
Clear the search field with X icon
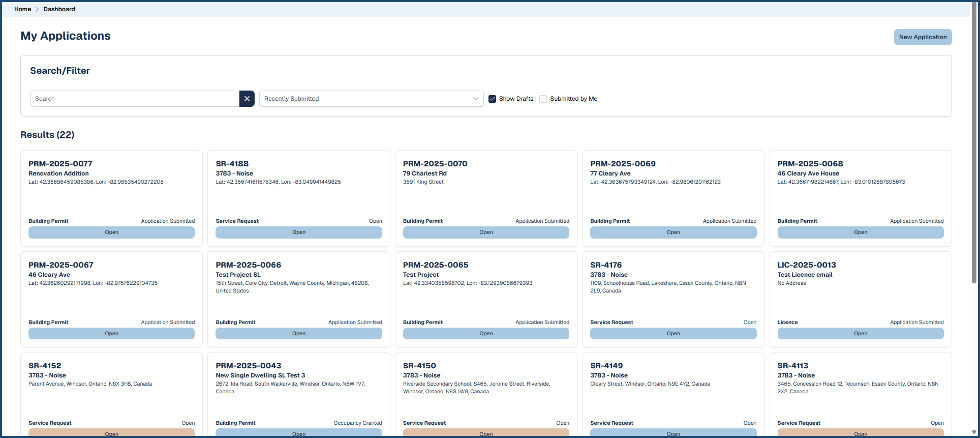pyautogui.click(x=247, y=99)
